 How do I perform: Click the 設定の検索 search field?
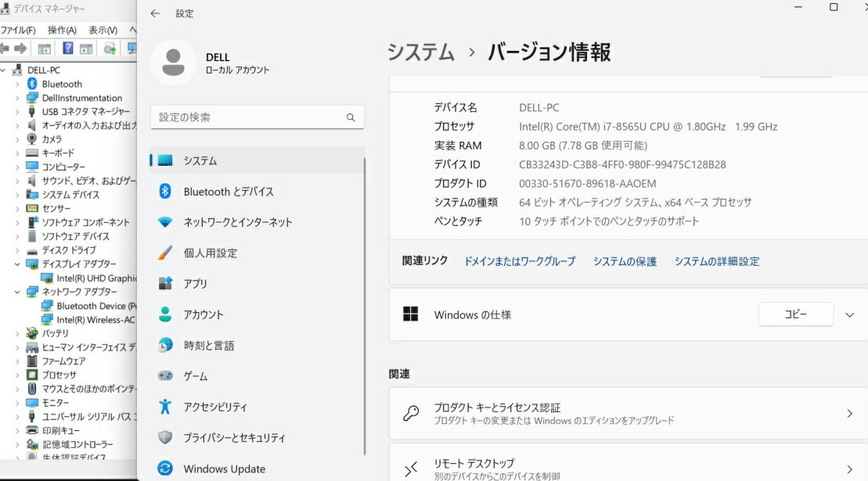coord(249,117)
